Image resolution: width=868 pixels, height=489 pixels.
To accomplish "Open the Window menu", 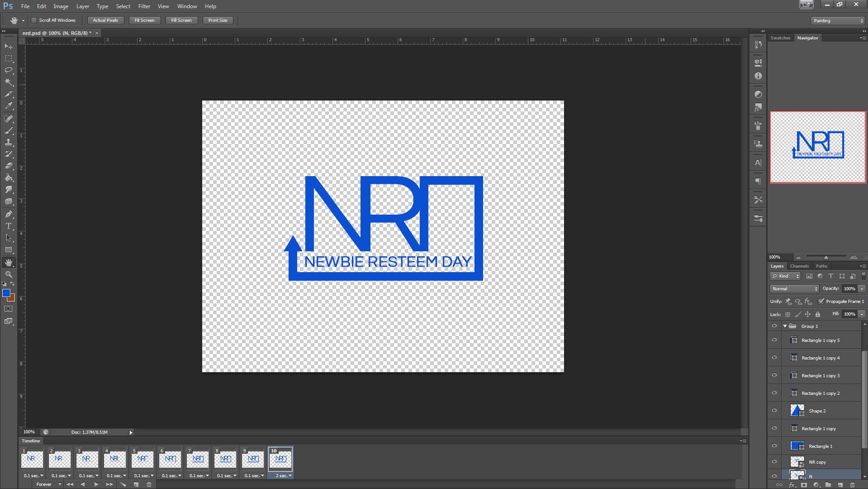I will click(187, 6).
